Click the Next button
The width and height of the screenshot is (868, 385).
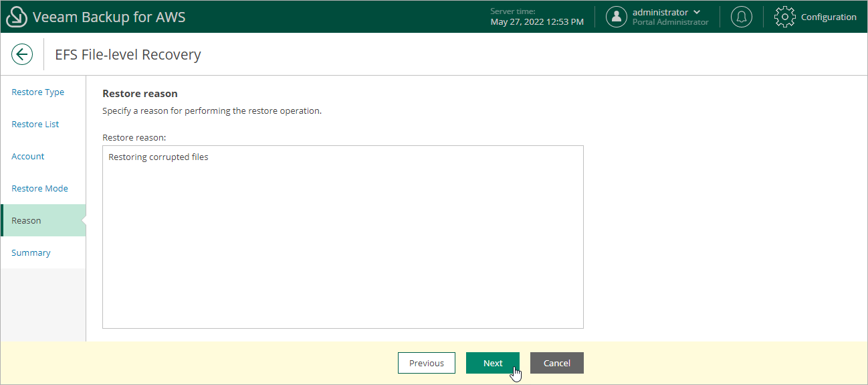493,363
